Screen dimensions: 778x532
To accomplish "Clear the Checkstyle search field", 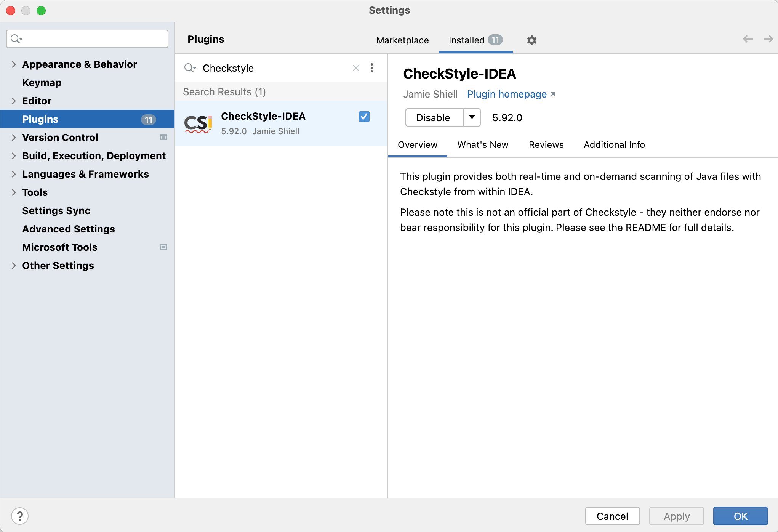I will pos(355,68).
